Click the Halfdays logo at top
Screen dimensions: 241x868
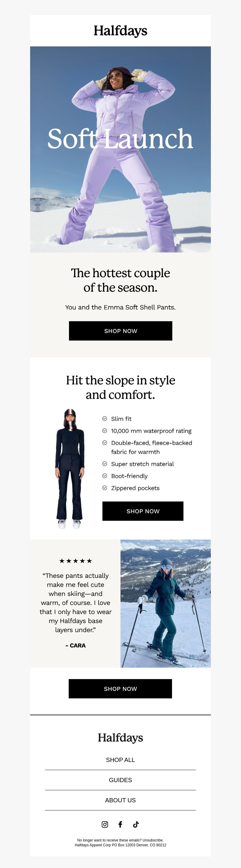[x=120, y=31]
